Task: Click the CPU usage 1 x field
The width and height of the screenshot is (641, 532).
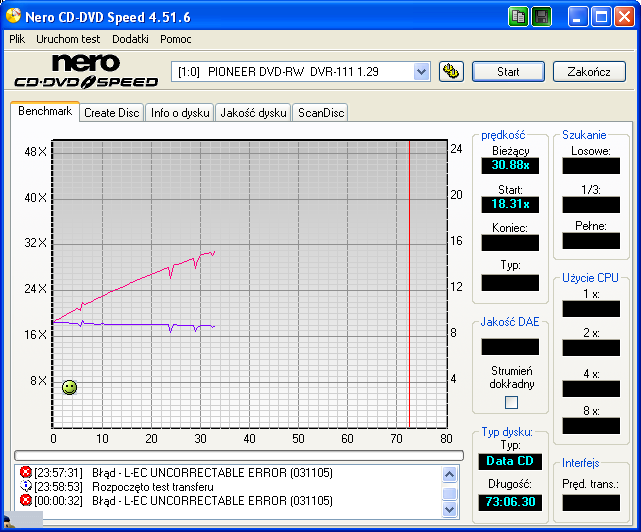Action: click(591, 309)
